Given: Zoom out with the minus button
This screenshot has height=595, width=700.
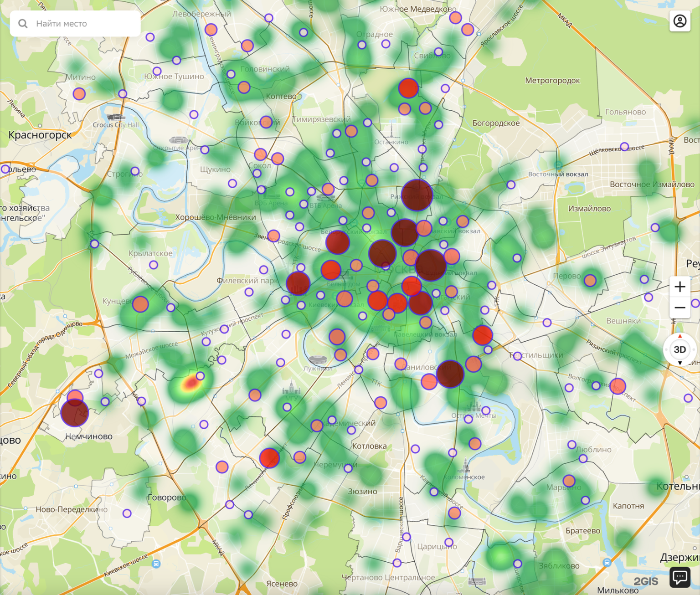Looking at the screenshot, I should pos(679,308).
